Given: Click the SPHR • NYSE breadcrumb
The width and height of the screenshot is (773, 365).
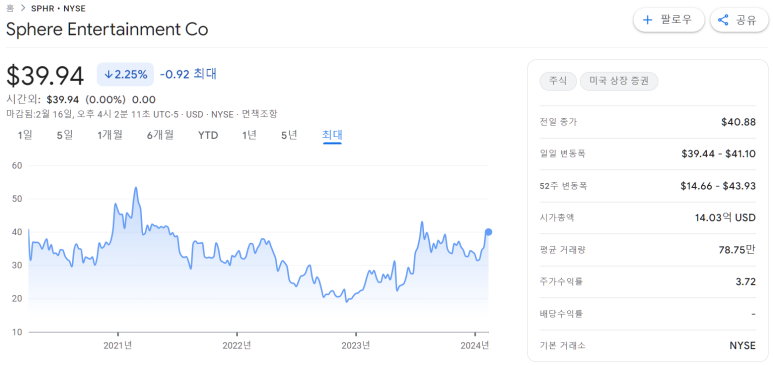Looking at the screenshot, I should [58, 8].
